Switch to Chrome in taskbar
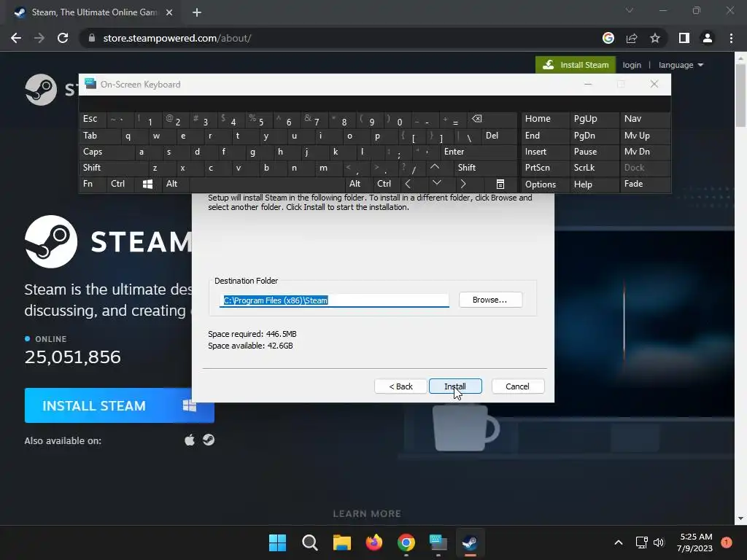Image resolution: width=747 pixels, height=560 pixels. [x=406, y=542]
